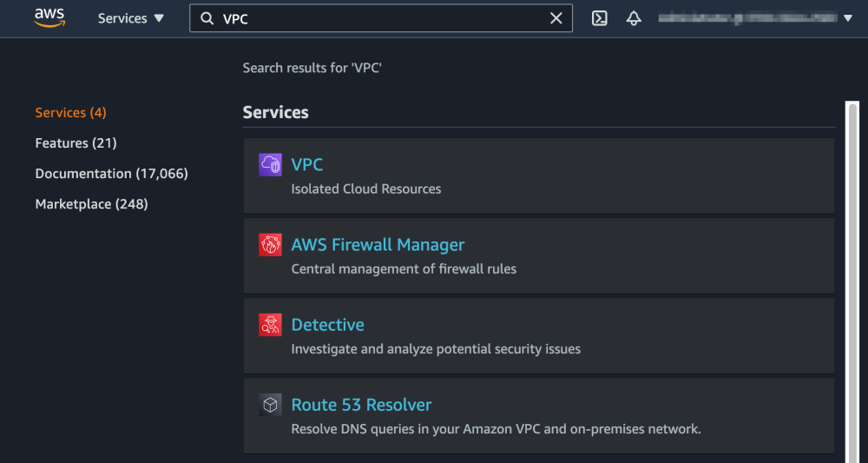Open the account name dropdown
The width and height of the screenshot is (868, 463).
(x=755, y=18)
